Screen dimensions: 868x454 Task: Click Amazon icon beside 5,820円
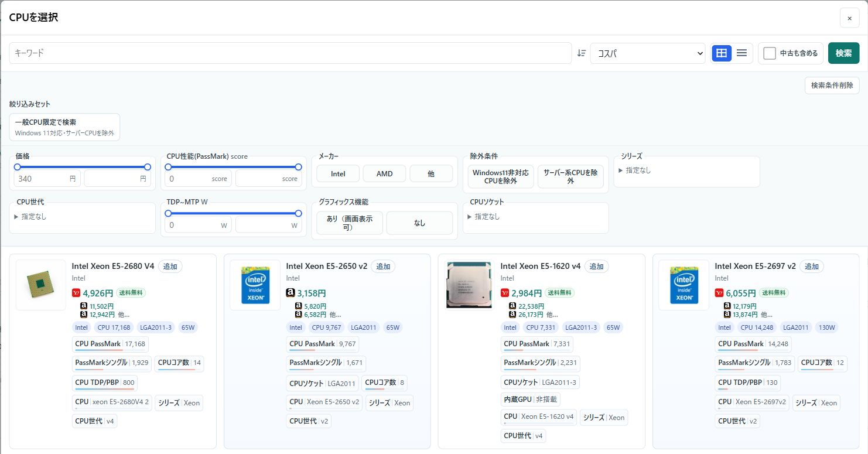point(299,306)
